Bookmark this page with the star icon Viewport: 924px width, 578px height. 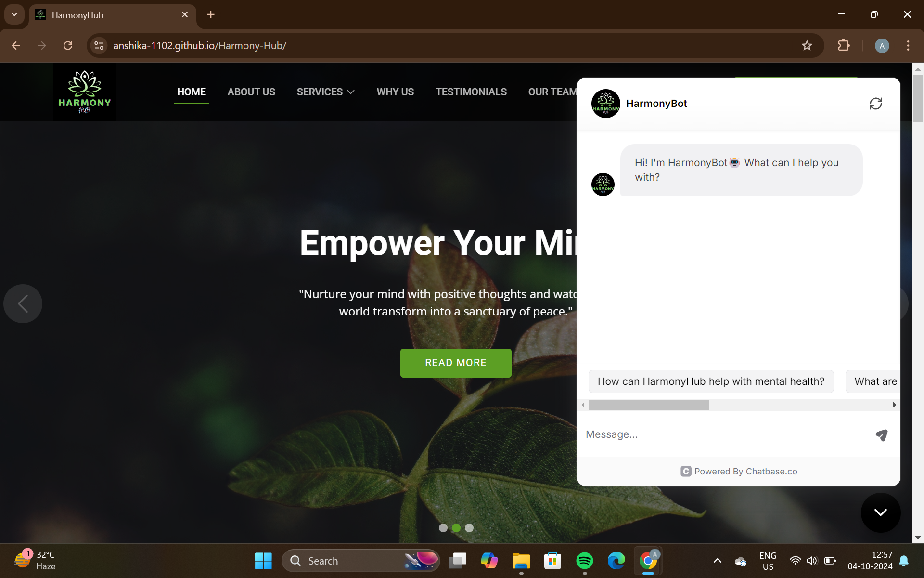point(807,46)
